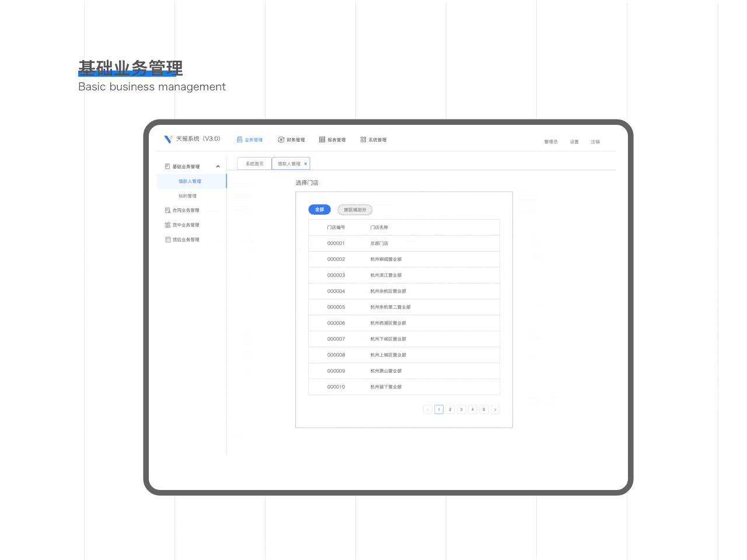This screenshot has width=747, height=560.
Task: Select store number 000005
Action: coord(336,307)
